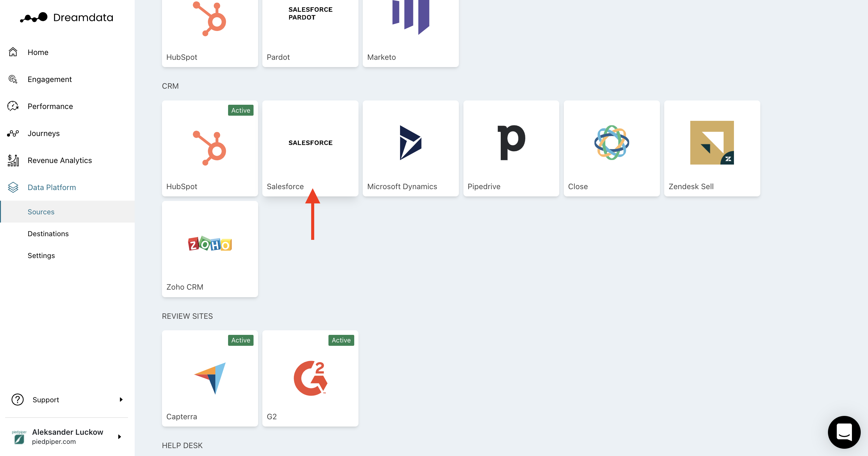This screenshot has height=456, width=868.
Task: Click the Salesforce Pardot logo
Action: tap(310, 13)
